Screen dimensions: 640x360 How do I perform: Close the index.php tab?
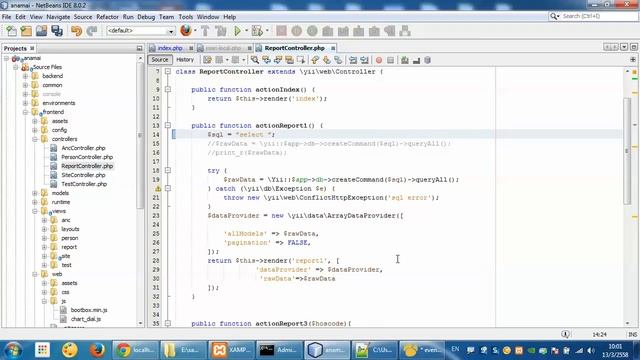coord(191,48)
